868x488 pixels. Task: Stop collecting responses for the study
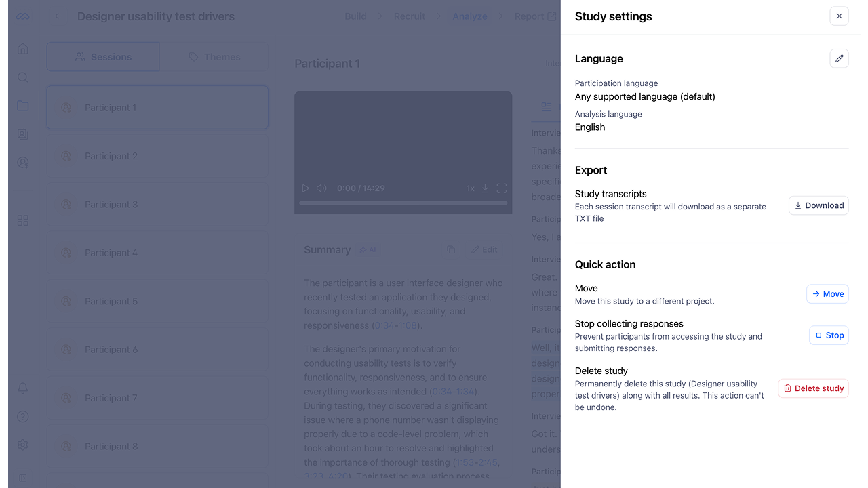pos(829,335)
